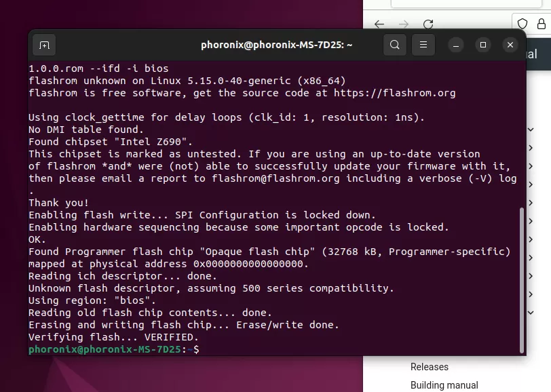This screenshot has height=392, width=551.
Task: Click the browser forward arrow
Action: (404, 24)
